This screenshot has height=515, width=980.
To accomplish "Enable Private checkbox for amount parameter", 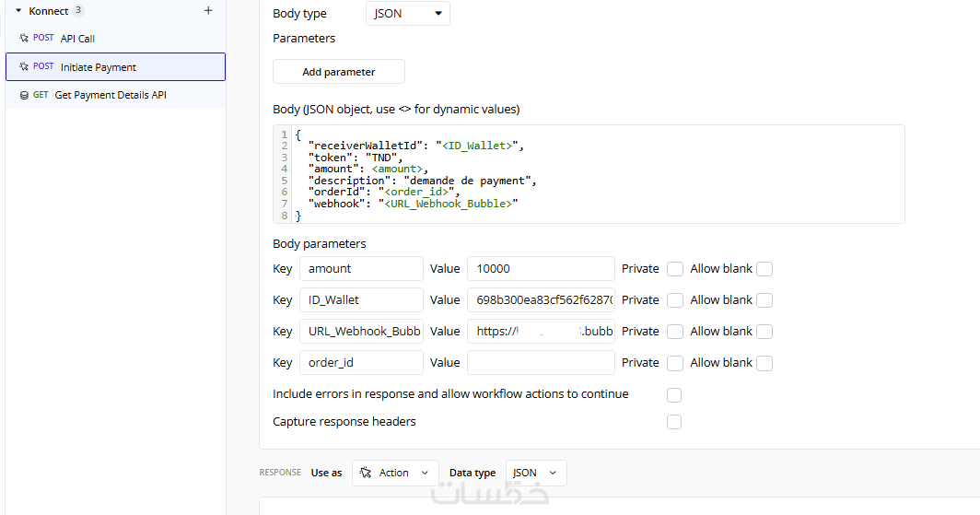I will tap(675, 269).
